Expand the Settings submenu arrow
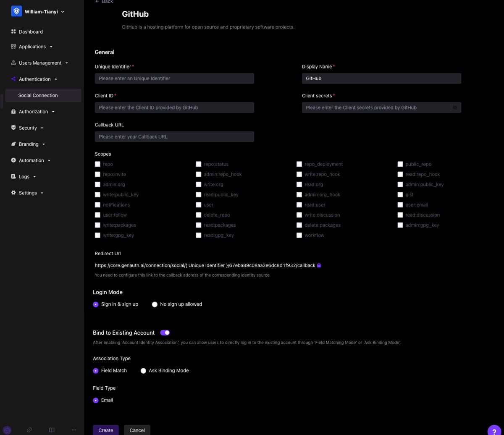504x435 pixels. 42,193
